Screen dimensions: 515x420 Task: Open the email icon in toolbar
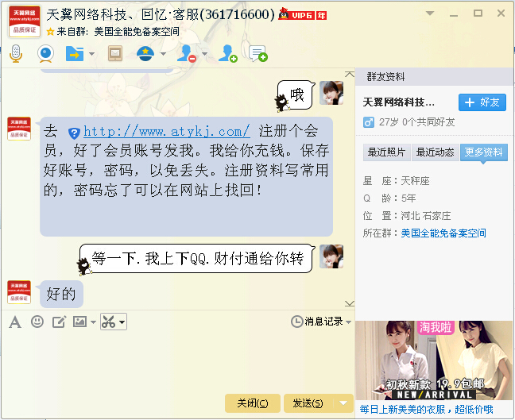(x=115, y=53)
